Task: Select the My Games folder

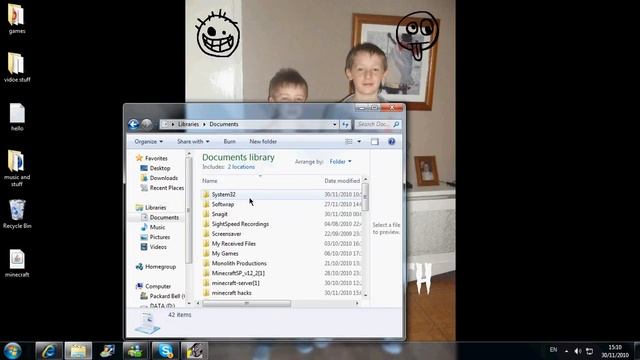Action: 225,253
